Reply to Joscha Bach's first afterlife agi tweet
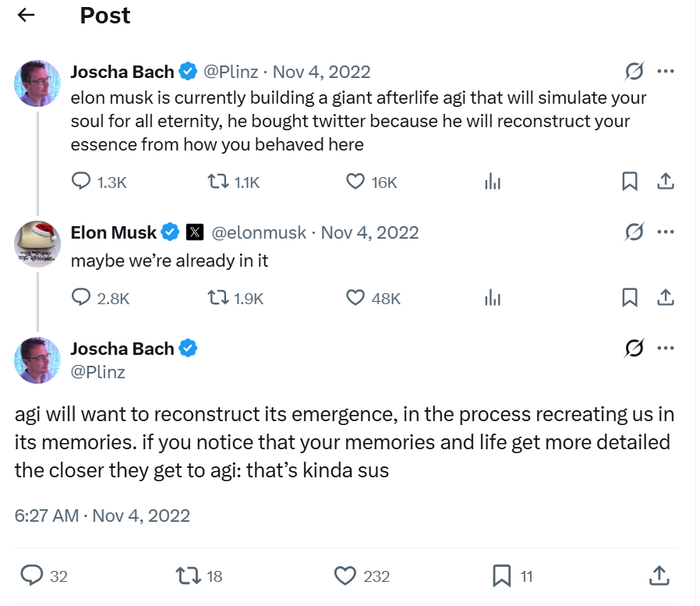 82,182
